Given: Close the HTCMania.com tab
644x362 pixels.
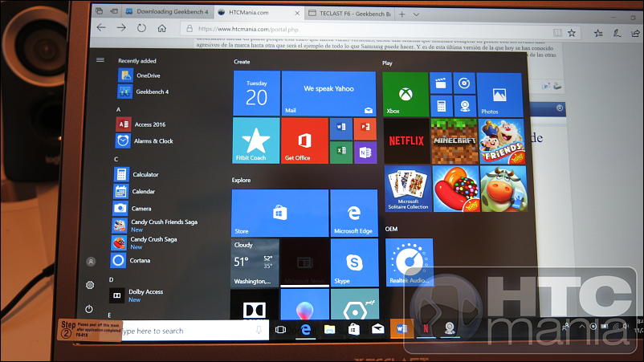Looking at the screenshot, I should [297, 13].
